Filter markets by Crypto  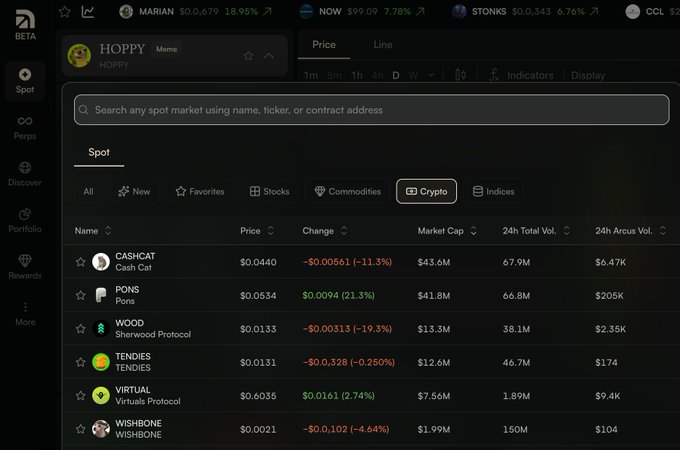426,191
